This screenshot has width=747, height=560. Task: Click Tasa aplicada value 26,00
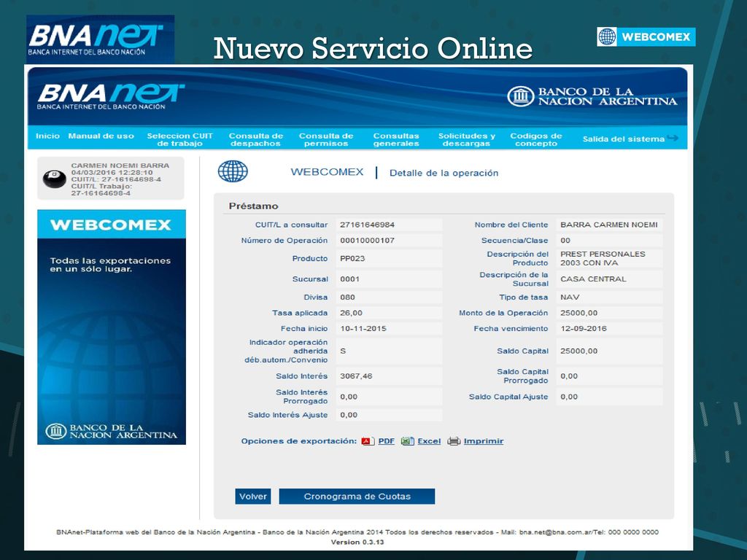390,313
